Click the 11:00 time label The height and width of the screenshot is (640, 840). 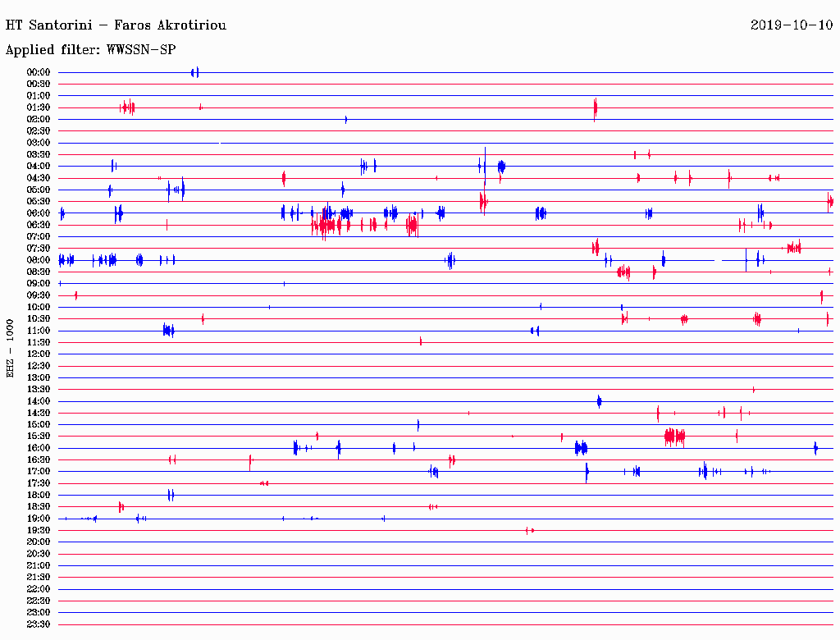click(x=39, y=331)
